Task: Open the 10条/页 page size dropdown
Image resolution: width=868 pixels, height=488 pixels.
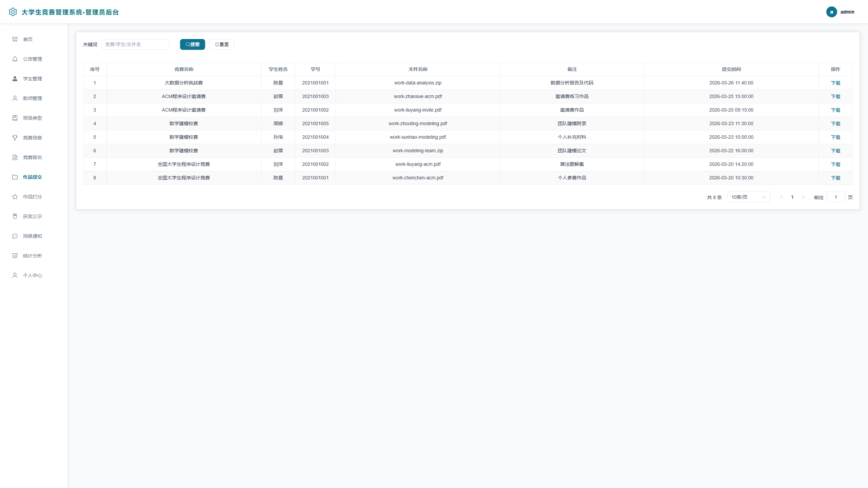Action: tap(749, 197)
